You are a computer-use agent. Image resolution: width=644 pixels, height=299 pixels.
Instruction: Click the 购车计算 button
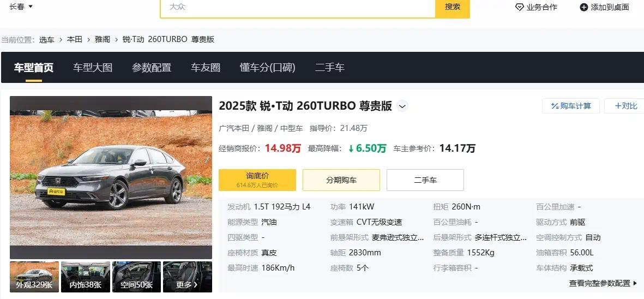(571, 106)
